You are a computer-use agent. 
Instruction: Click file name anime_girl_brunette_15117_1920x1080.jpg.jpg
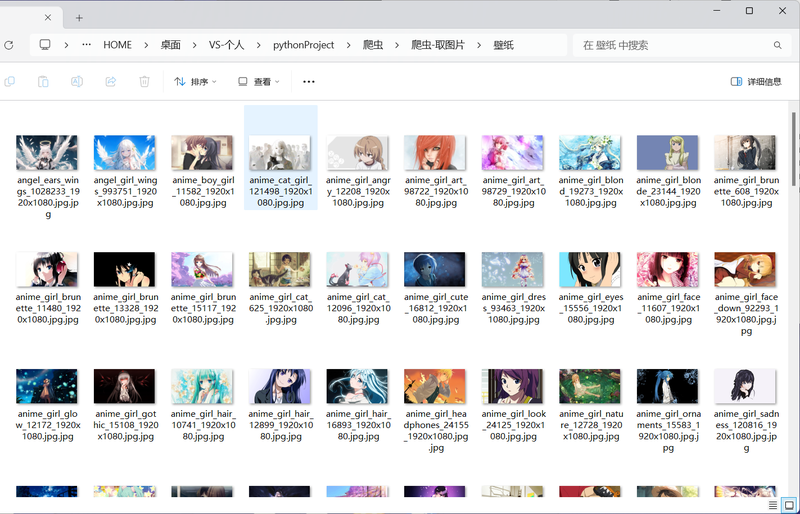pyautogui.click(x=203, y=308)
